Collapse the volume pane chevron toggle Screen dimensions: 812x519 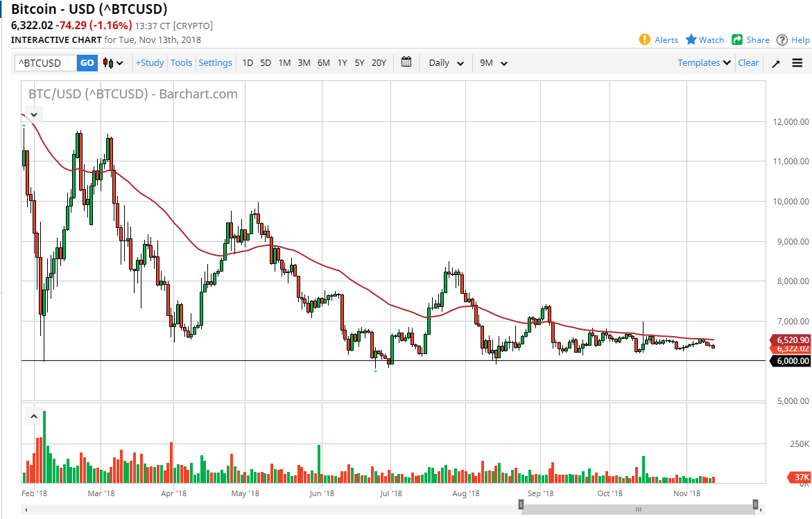34,416
